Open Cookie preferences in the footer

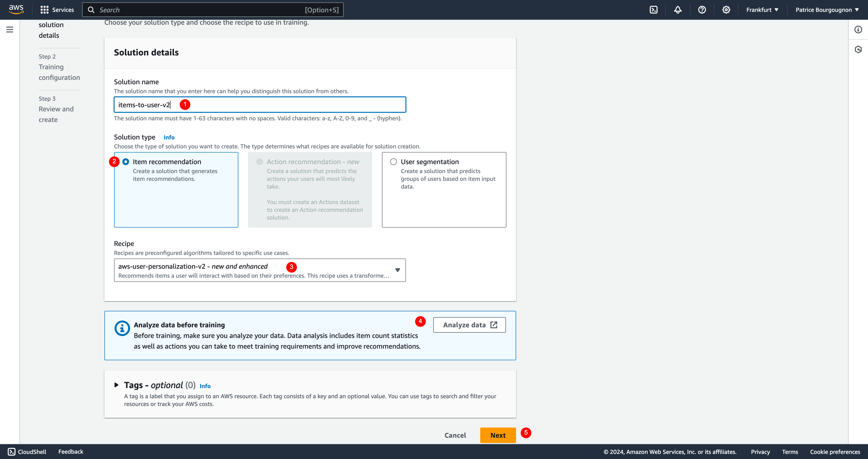pyautogui.click(x=835, y=452)
